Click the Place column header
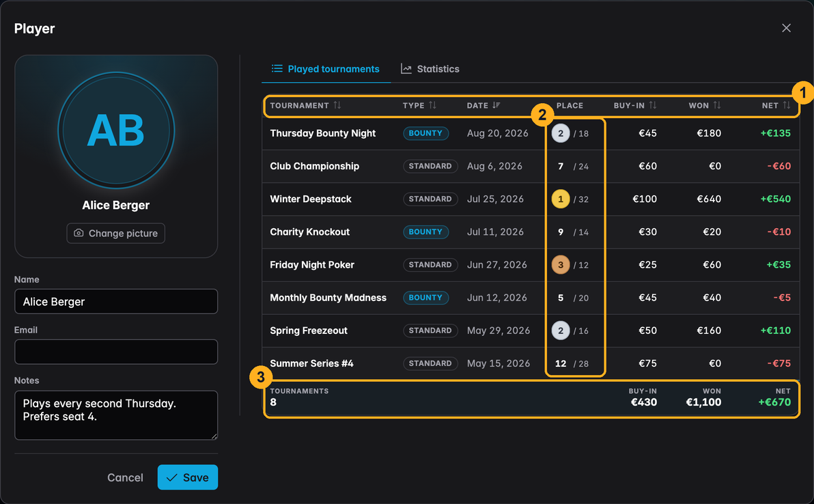This screenshot has height=504, width=814. [570, 105]
